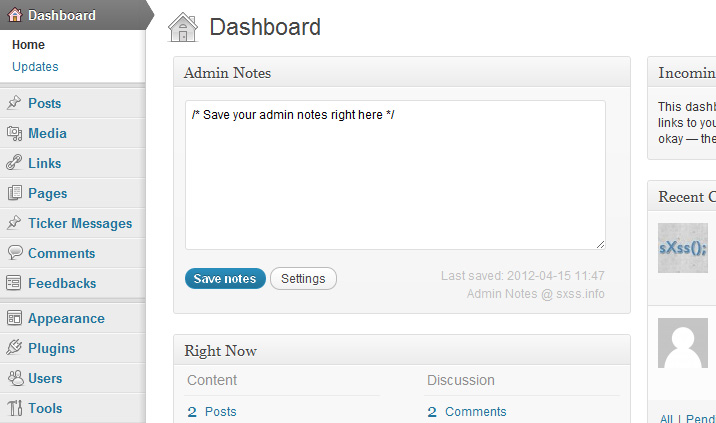The width and height of the screenshot is (716, 423).
Task: Click the Appearance icon in sidebar
Action: coord(14,317)
